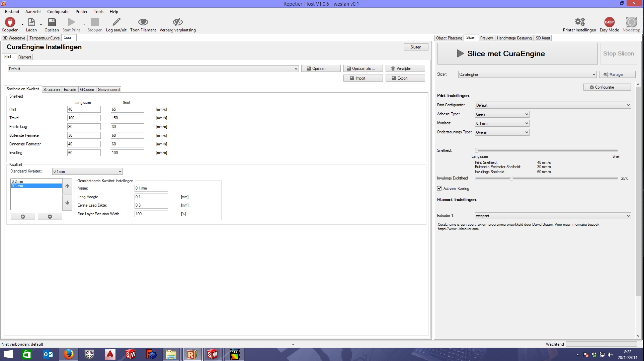This screenshot has height=361, width=644.
Task: Open the Slicer selection dropdown
Action: pos(527,75)
